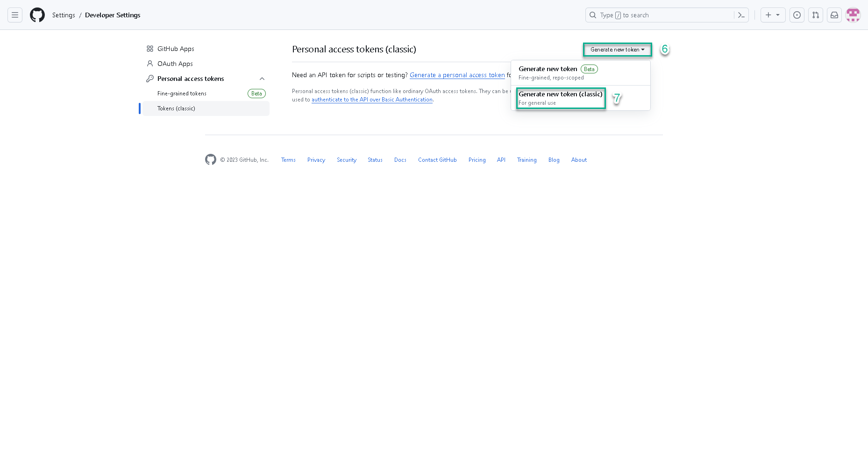868x469 pixels.
Task: Open the Generate new token dropdown
Action: coord(617,50)
